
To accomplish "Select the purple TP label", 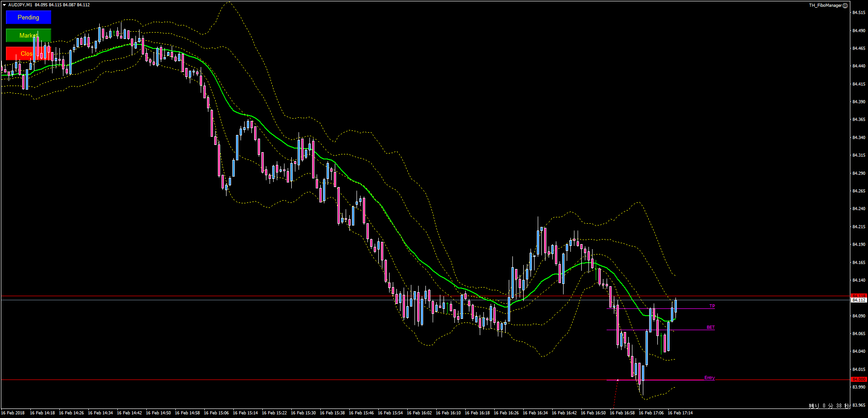I will [712, 306].
